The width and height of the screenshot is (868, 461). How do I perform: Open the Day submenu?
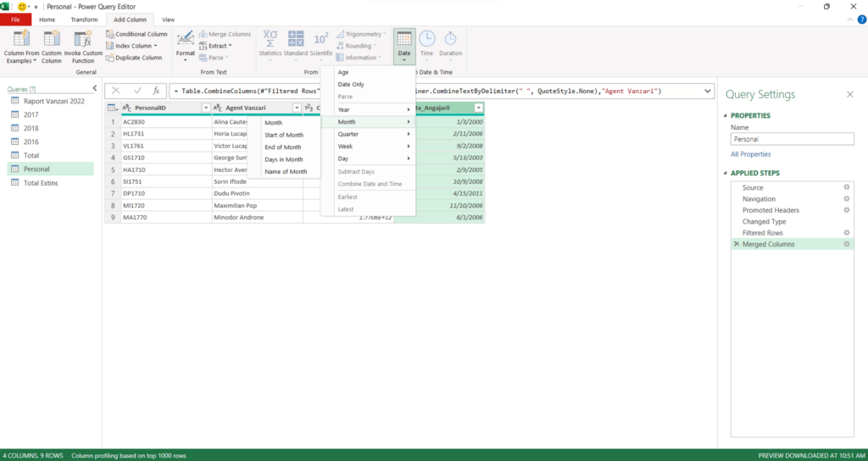(368, 158)
